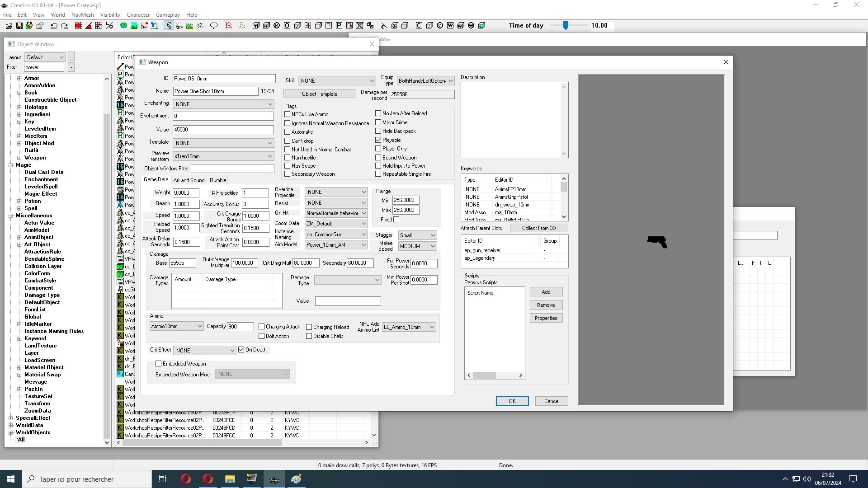Toggle the red snap-to-angle icon
The image size is (868, 488).
(89, 26)
